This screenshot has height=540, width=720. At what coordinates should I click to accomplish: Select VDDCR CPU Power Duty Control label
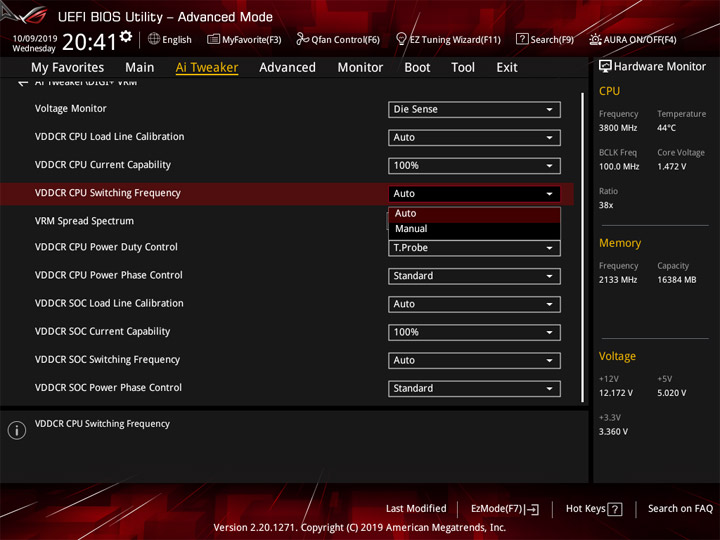[x=106, y=248]
